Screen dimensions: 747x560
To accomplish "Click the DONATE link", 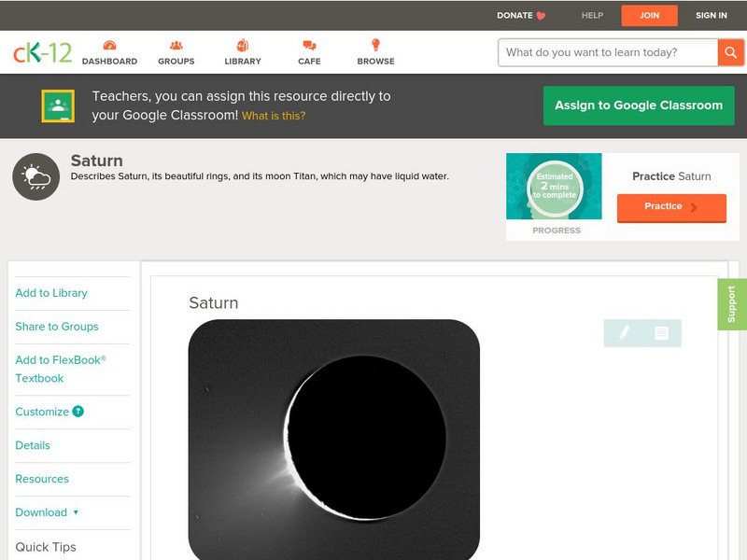I will [514, 15].
